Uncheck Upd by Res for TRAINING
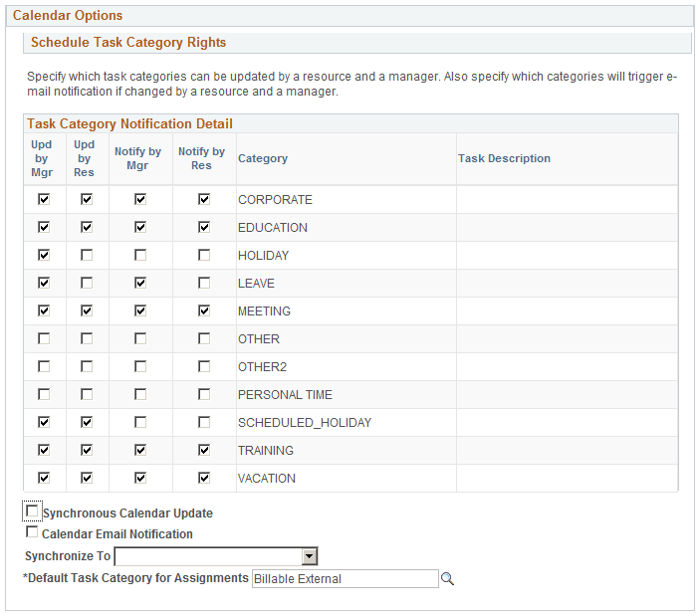This screenshot has width=700, height=616. (87, 450)
